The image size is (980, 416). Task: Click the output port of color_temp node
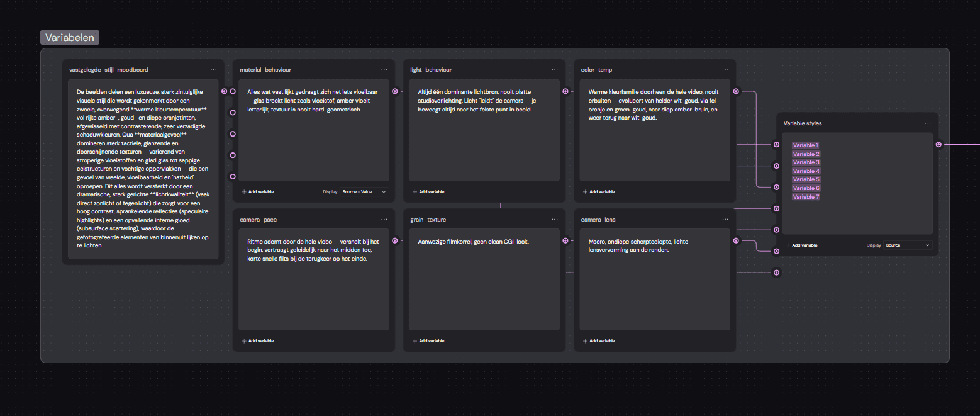[736, 91]
